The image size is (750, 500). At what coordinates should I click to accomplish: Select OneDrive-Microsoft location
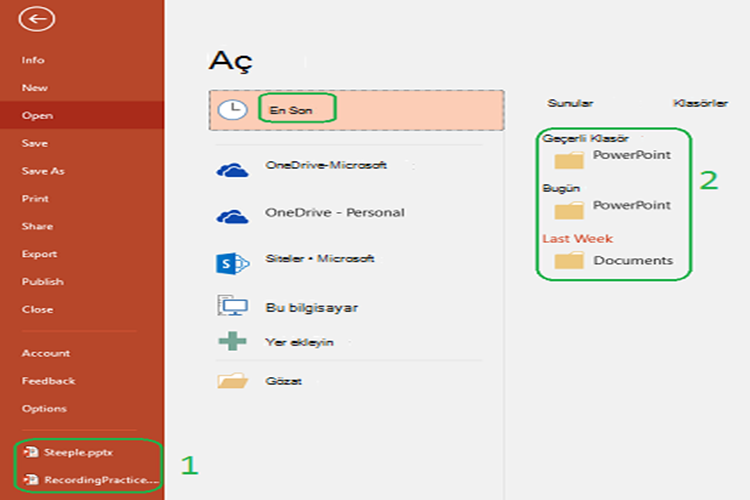pos(326,165)
